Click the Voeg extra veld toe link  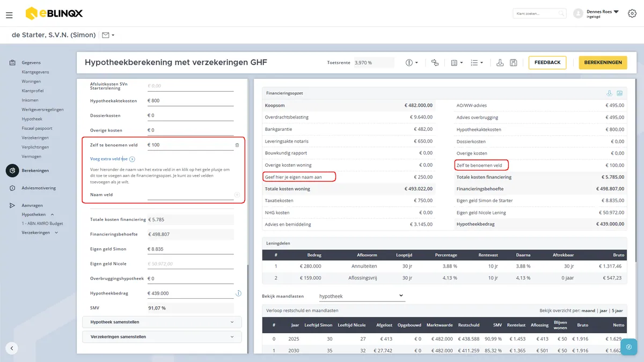pyautogui.click(x=112, y=159)
